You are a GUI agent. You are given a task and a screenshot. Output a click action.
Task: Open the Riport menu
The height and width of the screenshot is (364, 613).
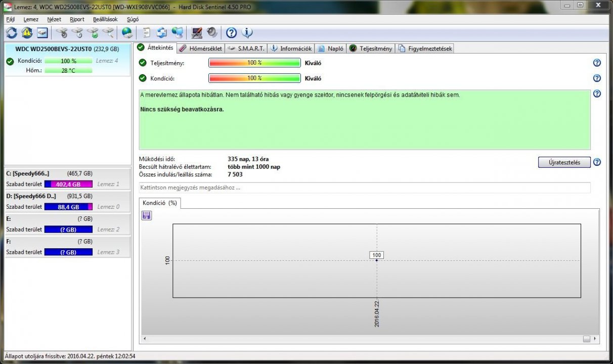[77, 19]
